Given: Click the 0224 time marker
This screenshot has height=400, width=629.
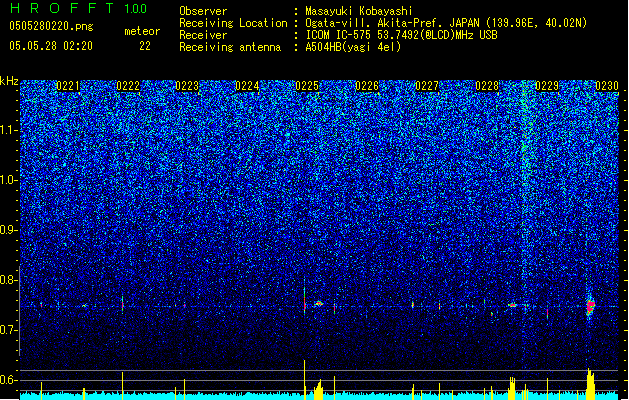Looking at the screenshot, I should [247, 86].
